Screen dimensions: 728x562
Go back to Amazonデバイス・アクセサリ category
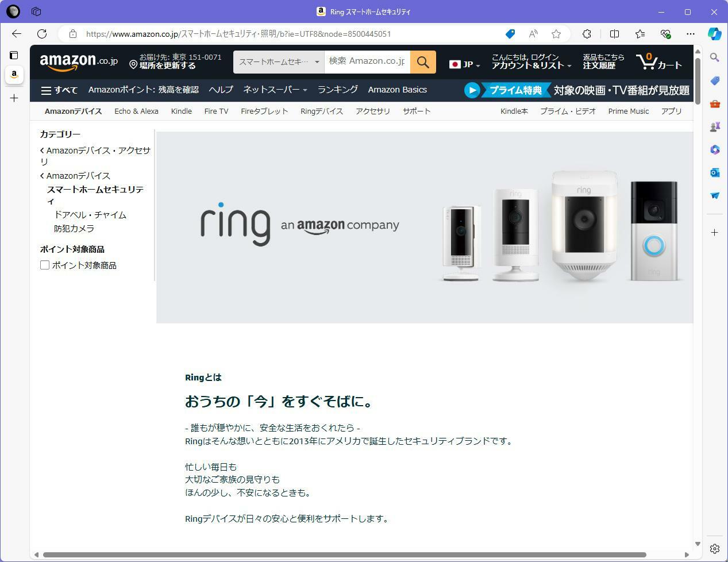[95, 156]
